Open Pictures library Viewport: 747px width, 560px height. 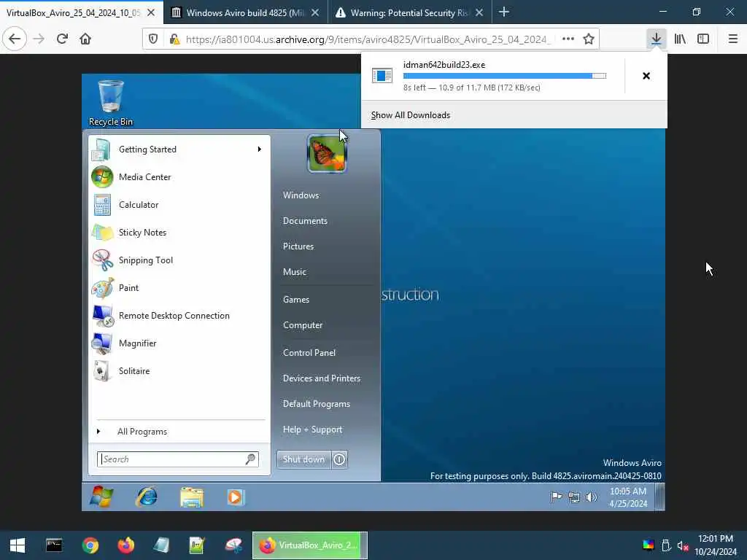point(298,246)
